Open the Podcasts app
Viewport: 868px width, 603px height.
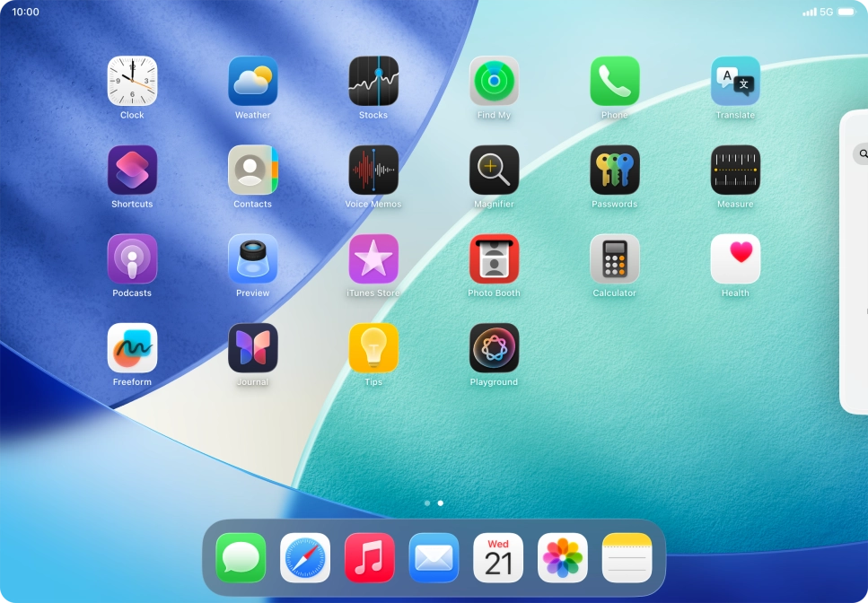132,258
